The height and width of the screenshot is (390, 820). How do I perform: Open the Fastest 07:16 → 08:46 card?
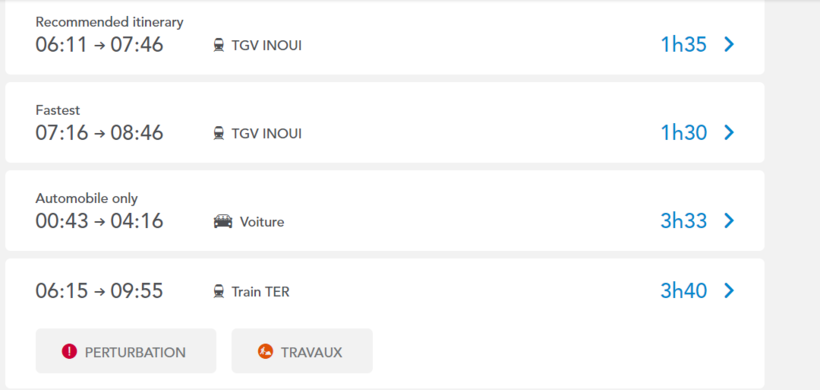pos(385,122)
